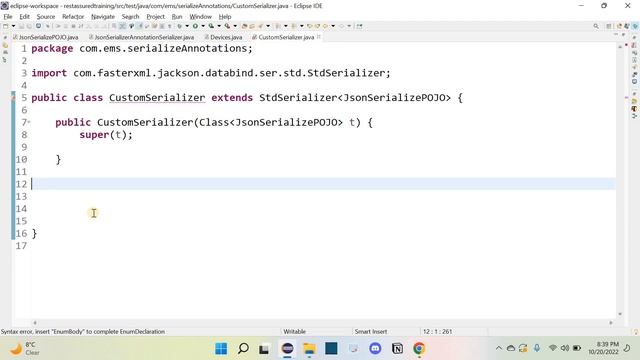Click the Open Perspective icon
Screen dimensions: 640x360
(x=609, y=26)
